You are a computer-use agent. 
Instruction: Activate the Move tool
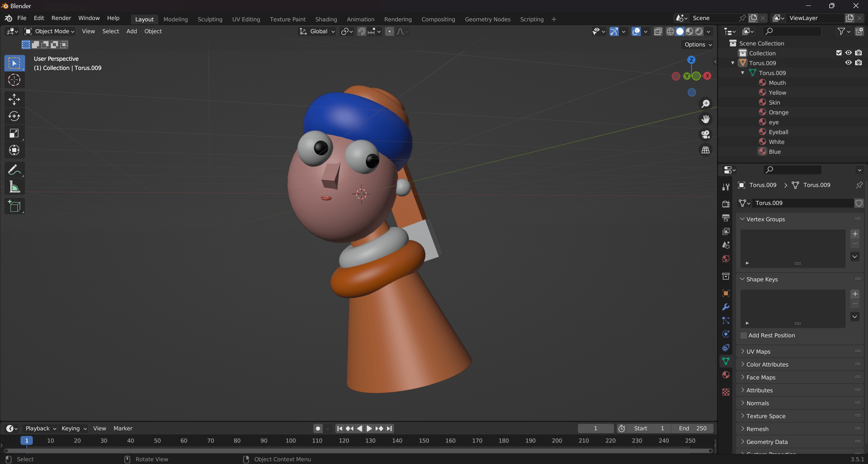(14, 99)
